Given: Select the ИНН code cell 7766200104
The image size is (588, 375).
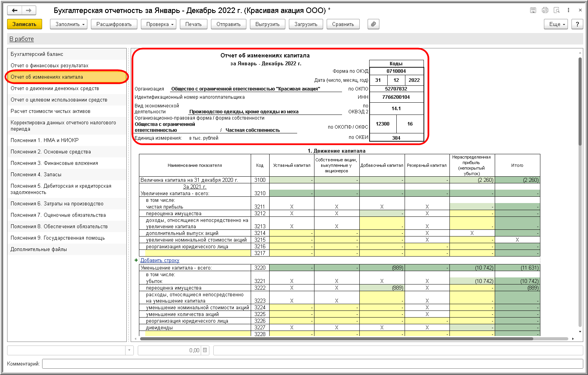Looking at the screenshot, I should pyautogui.click(x=396, y=97).
